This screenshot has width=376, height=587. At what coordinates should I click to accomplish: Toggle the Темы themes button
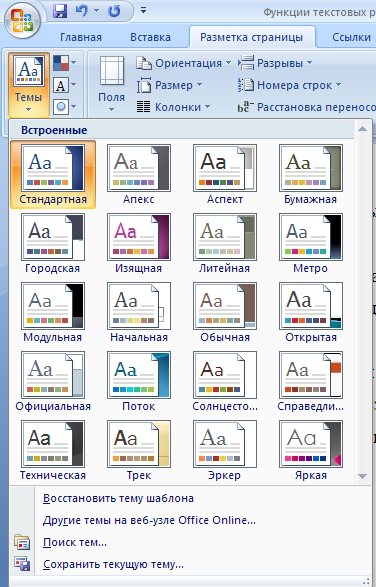tap(28, 85)
